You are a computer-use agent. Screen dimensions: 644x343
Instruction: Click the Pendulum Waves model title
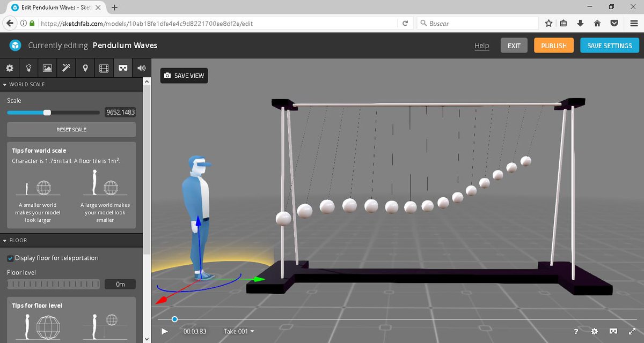pyautogui.click(x=125, y=46)
